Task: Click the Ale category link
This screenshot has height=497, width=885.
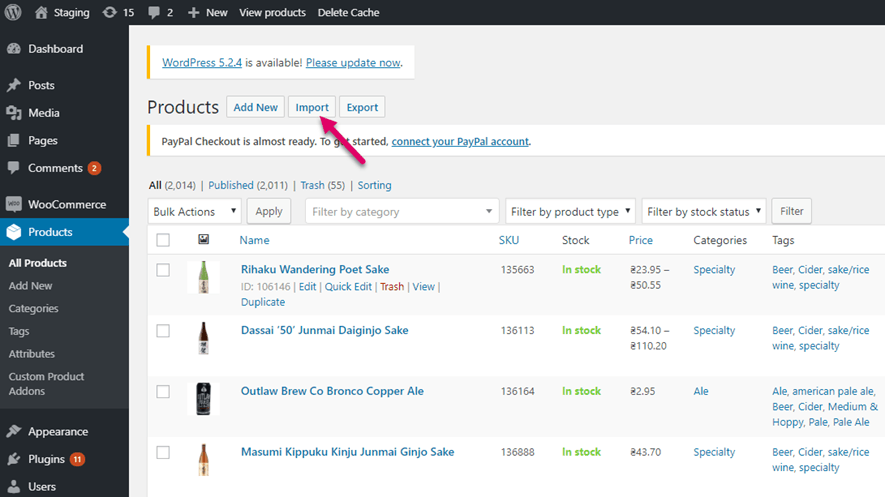Action: click(701, 391)
